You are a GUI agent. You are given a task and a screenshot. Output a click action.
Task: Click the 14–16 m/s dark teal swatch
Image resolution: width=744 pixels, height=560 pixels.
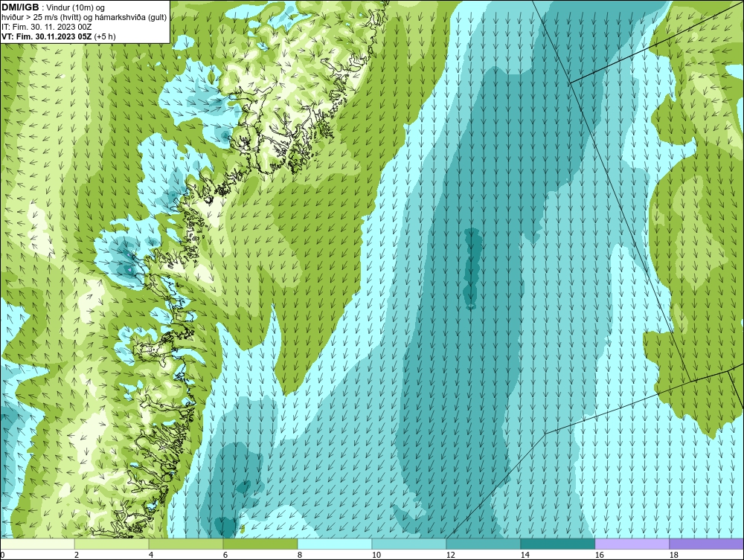point(557,544)
